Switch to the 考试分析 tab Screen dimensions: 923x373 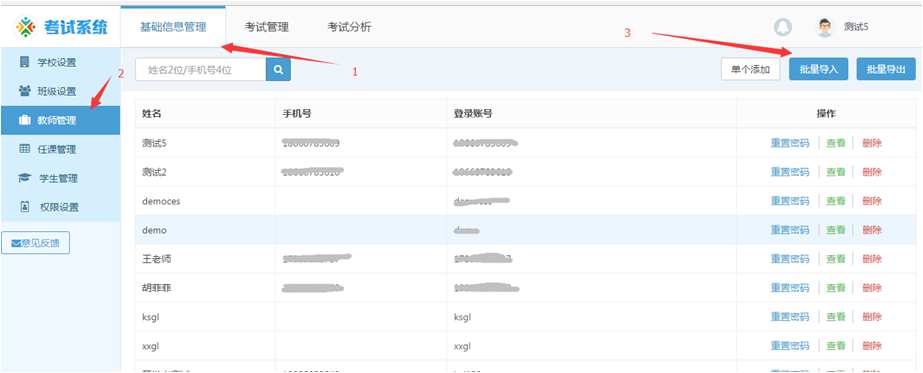(x=349, y=27)
